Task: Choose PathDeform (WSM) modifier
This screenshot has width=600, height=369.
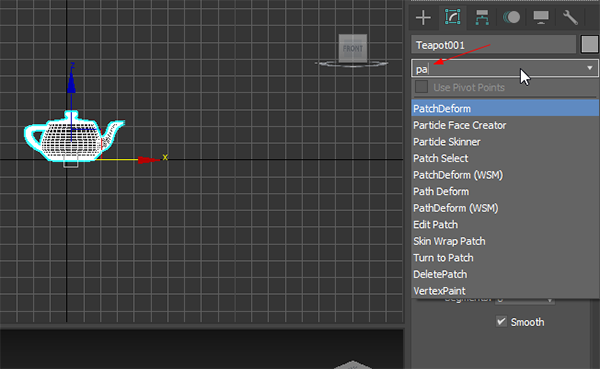Action: (x=505, y=208)
